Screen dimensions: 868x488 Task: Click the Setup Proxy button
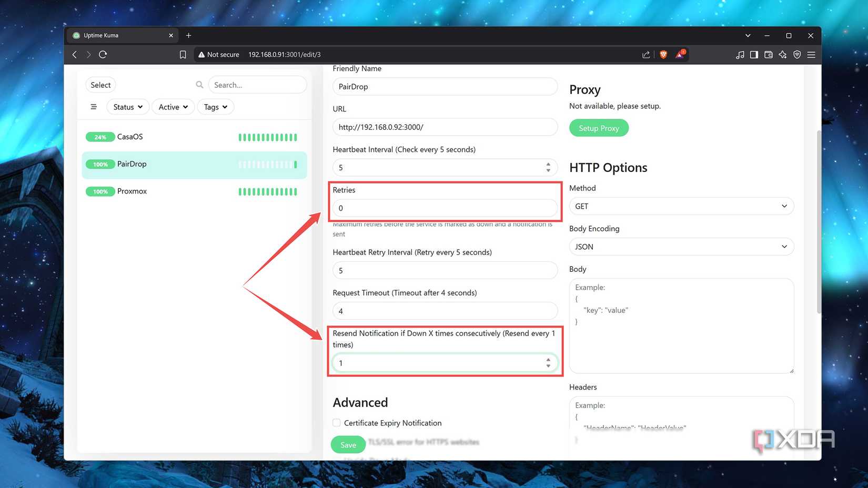(598, 128)
